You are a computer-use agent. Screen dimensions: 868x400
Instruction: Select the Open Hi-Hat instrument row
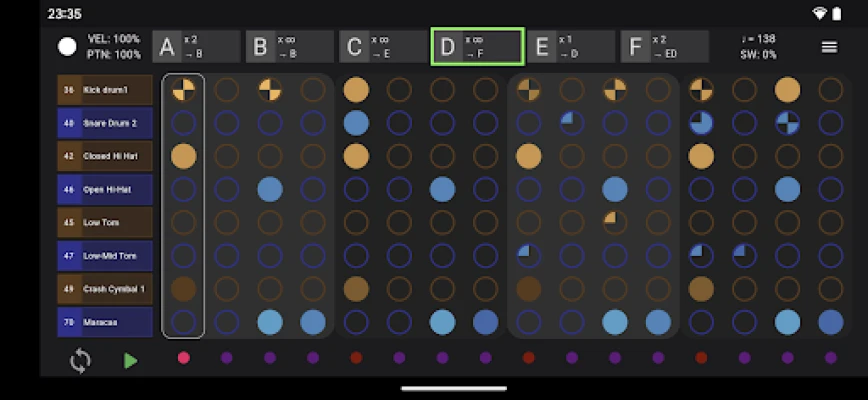pos(105,189)
